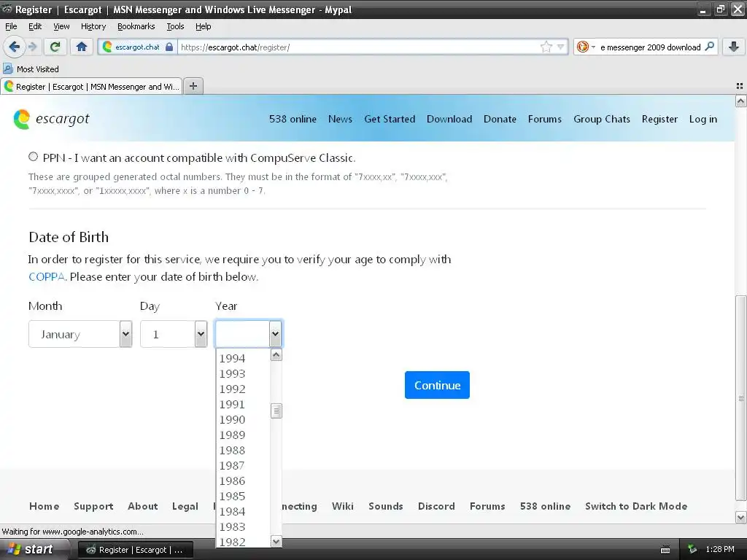Open the COPPA link

coord(46,276)
